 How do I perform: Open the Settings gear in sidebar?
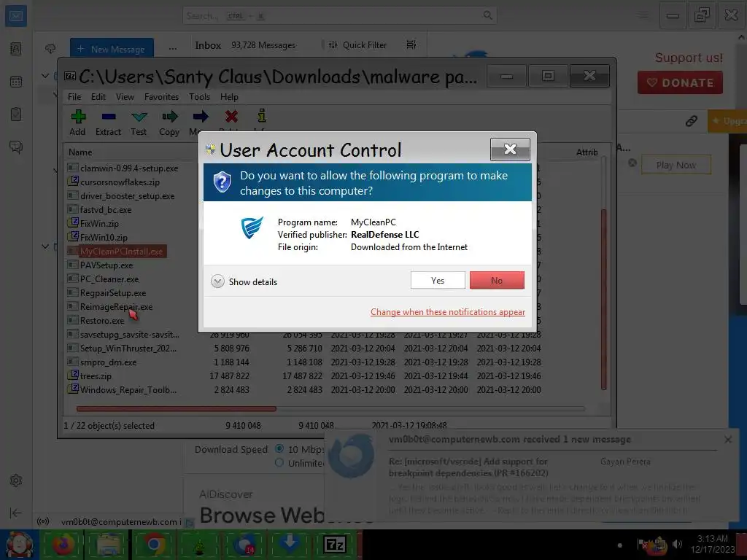click(x=16, y=481)
